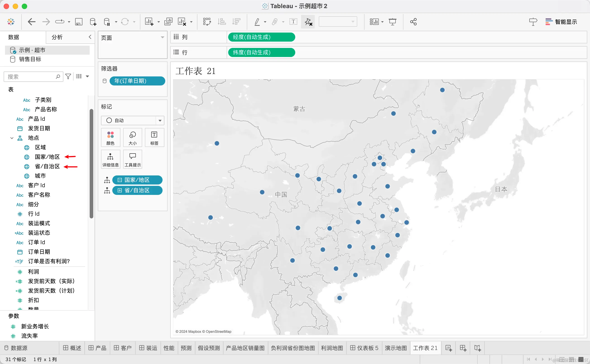The image size is (590, 364).
Task: Click the Save workbook icon
Action: (x=79, y=22)
